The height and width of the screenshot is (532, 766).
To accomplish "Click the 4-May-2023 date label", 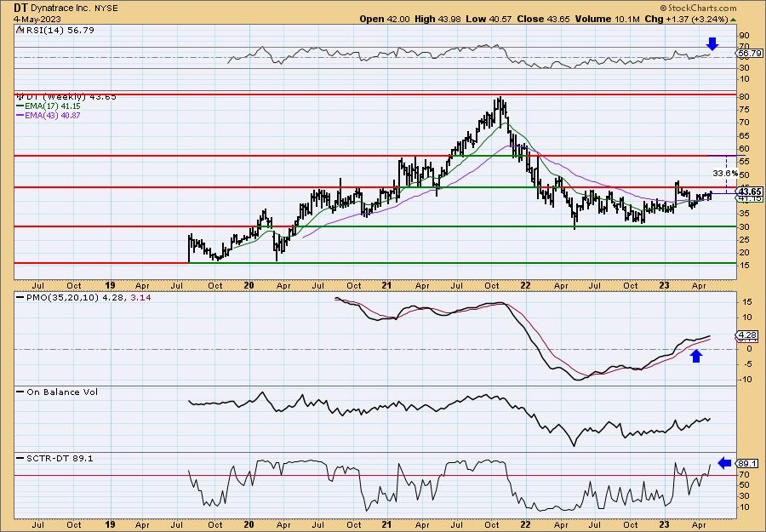I will tap(37, 19).
